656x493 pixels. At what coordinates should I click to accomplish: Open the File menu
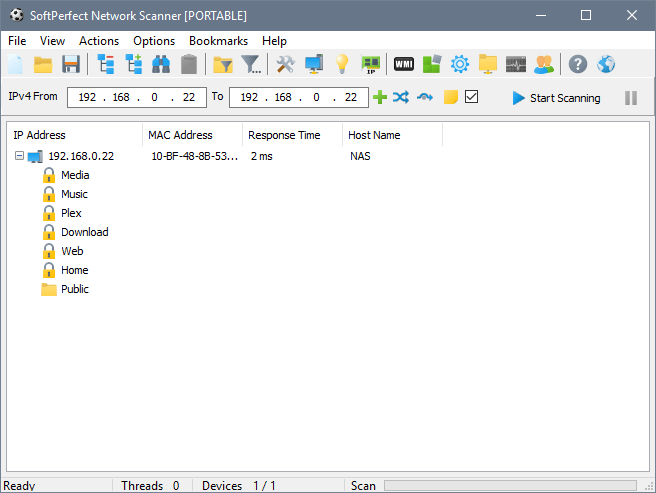17,41
